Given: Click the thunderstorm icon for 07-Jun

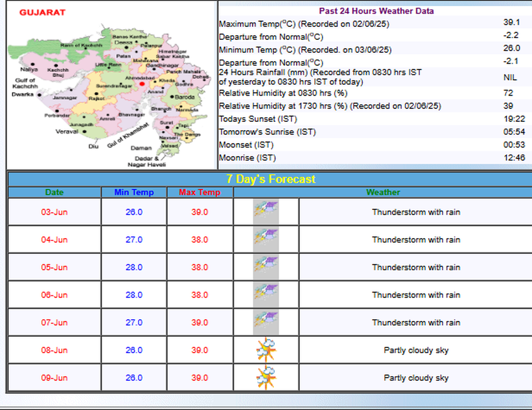Looking at the screenshot, I should [266, 322].
